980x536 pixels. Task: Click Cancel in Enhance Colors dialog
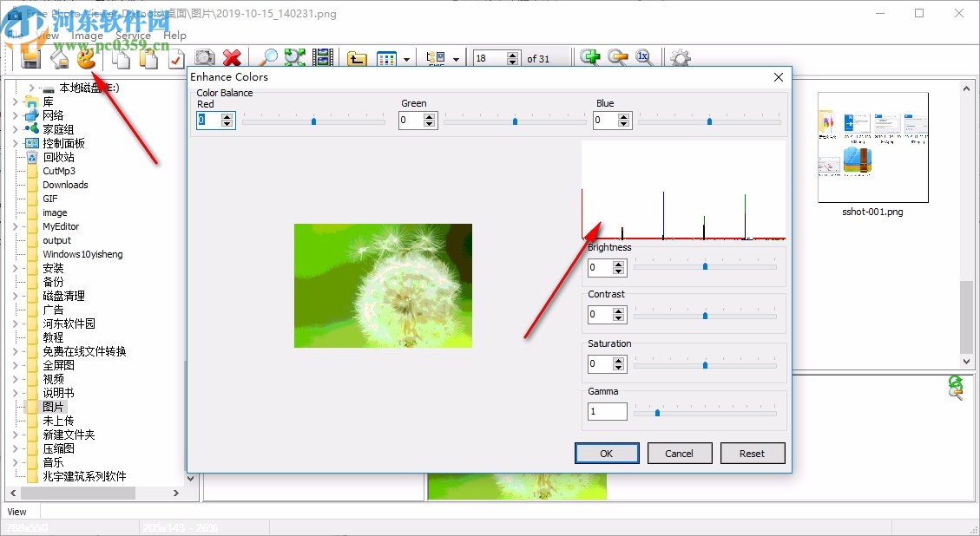click(x=680, y=454)
